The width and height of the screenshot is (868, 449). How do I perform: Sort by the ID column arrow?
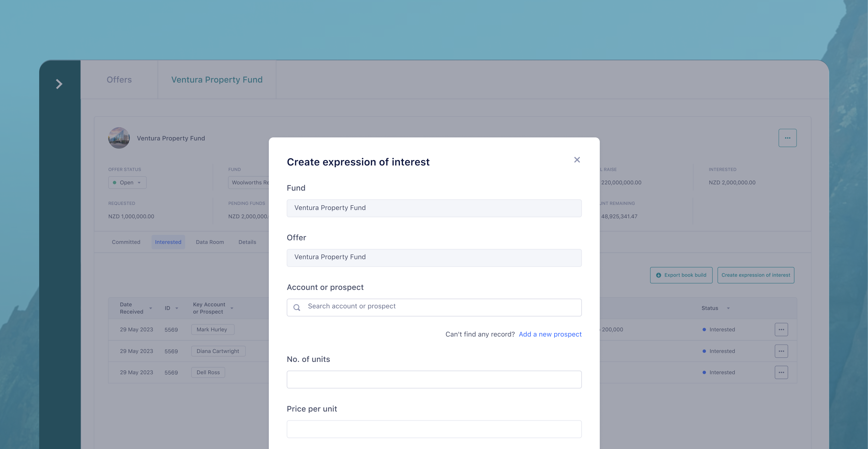click(x=177, y=308)
